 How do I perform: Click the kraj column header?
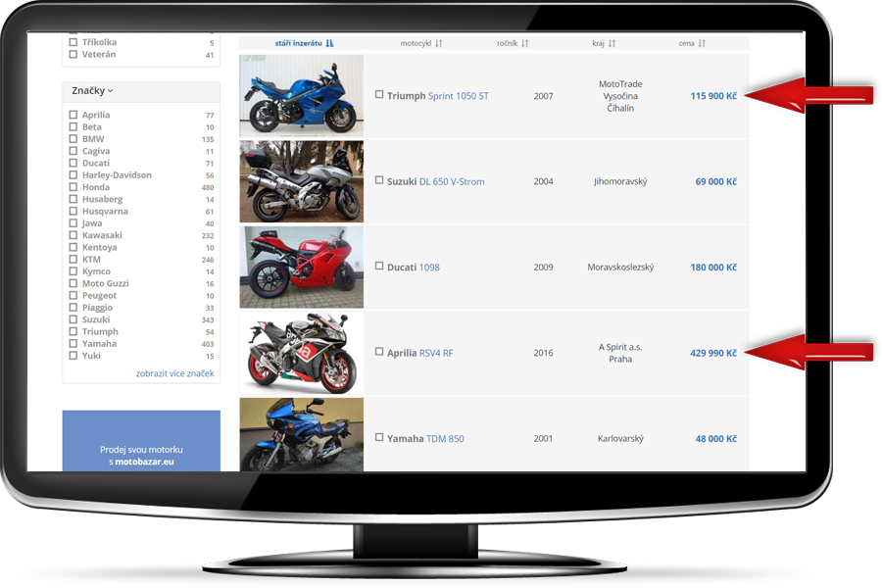click(599, 43)
